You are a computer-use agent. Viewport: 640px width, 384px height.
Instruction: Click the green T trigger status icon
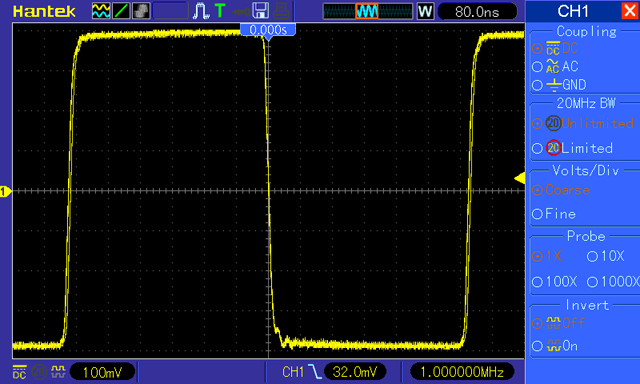coord(220,11)
